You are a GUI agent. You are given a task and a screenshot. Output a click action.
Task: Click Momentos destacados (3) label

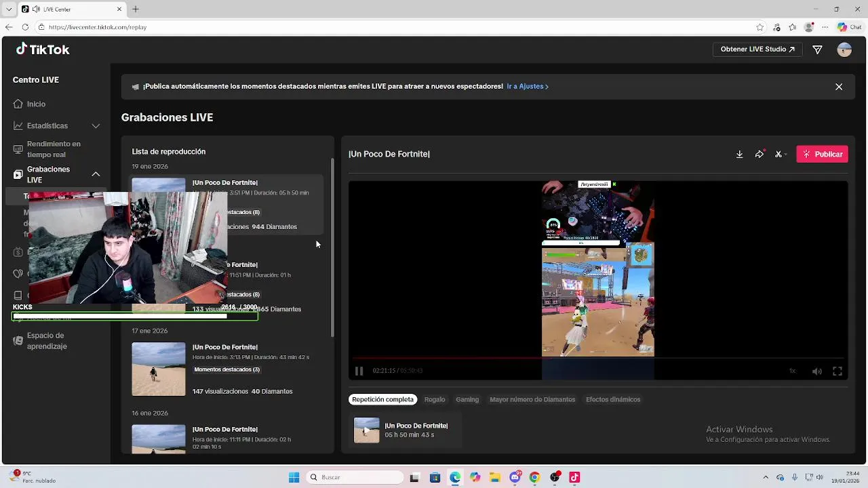point(226,369)
